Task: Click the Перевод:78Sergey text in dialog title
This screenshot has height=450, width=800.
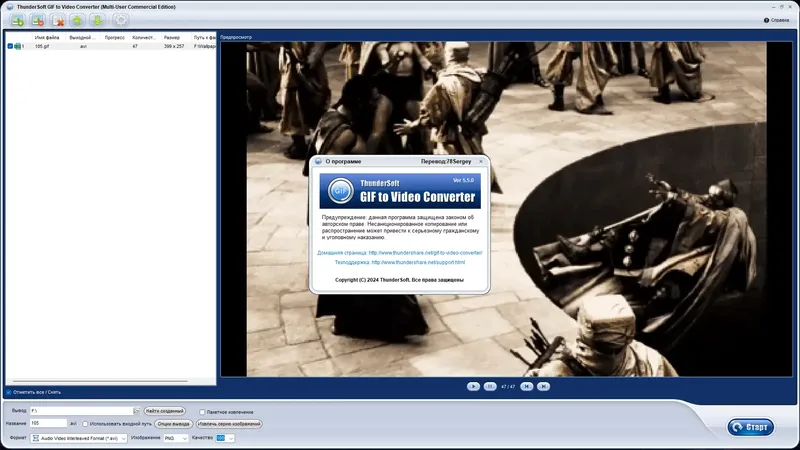Action: click(x=446, y=161)
